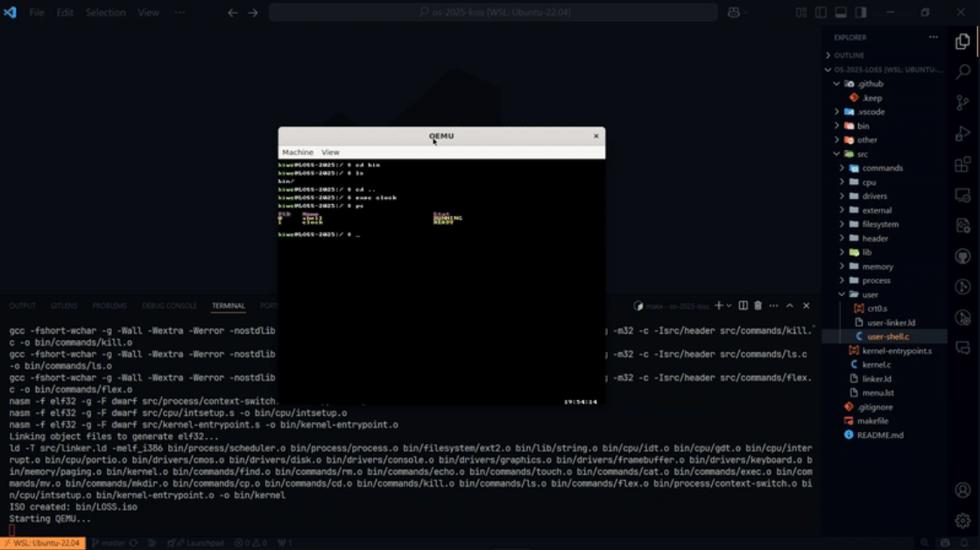Open Source Control view in activity bar
The image size is (980, 550).
(962, 102)
